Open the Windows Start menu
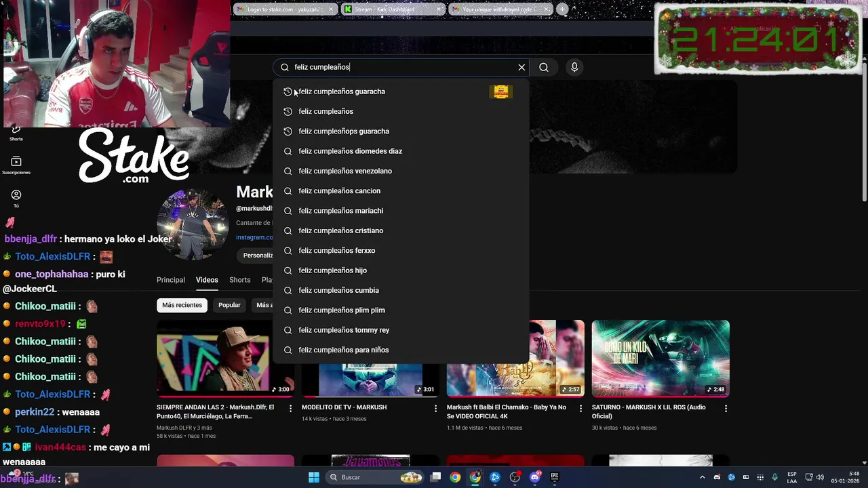The width and height of the screenshot is (868, 488). [x=314, y=477]
